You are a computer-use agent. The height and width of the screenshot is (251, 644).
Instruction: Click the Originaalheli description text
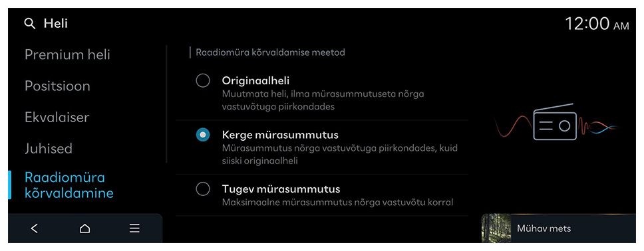pyautogui.click(x=323, y=100)
